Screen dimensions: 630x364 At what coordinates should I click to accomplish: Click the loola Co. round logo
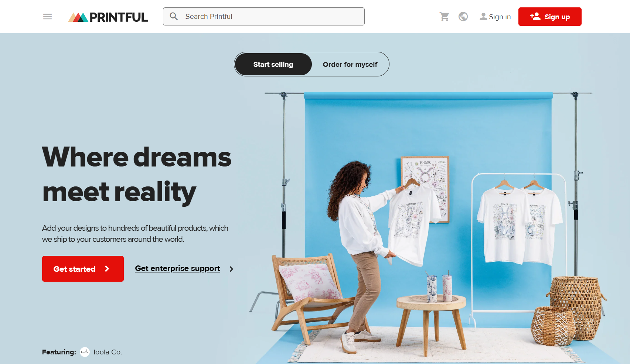coord(85,352)
